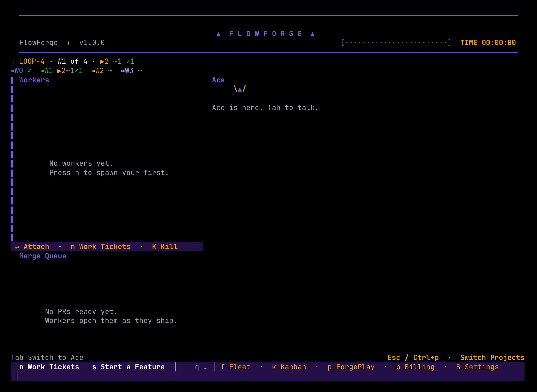Click 'Workers open them as they ship.' text
This screenshot has height=392, width=537.
pos(111,321)
